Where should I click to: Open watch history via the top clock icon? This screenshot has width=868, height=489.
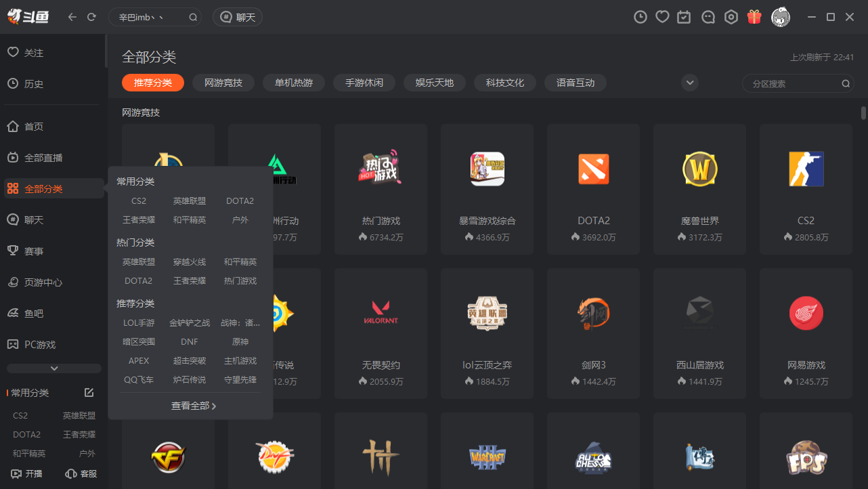640,17
